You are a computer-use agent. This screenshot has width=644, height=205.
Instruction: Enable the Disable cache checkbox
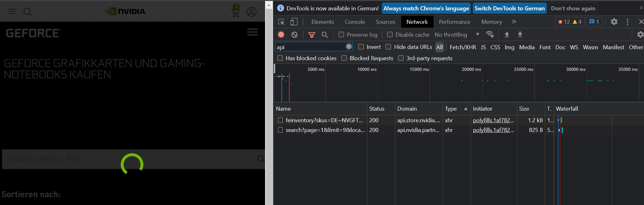[x=390, y=34]
